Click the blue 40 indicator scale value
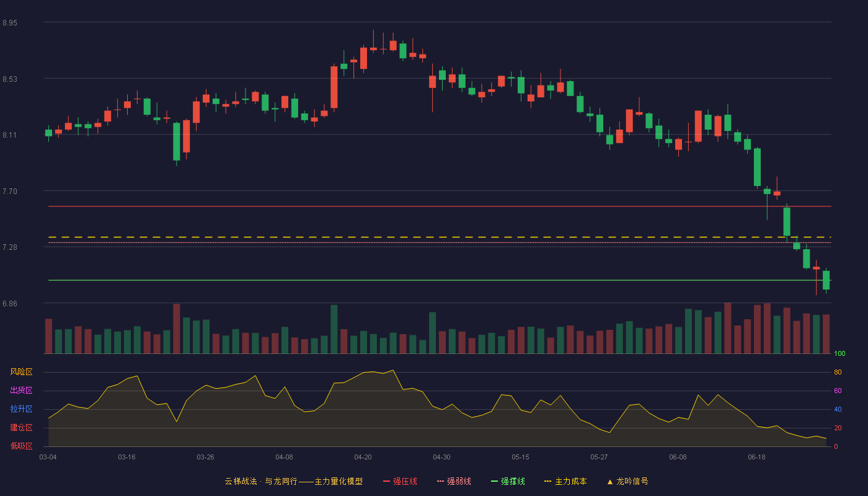 point(838,409)
